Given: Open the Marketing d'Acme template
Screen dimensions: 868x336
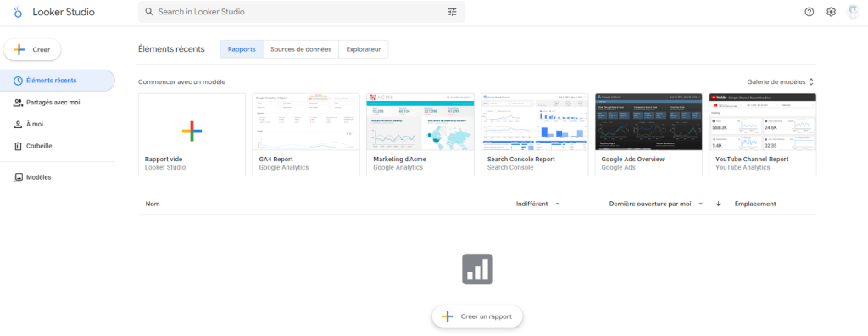Looking at the screenshot, I should click(420, 135).
